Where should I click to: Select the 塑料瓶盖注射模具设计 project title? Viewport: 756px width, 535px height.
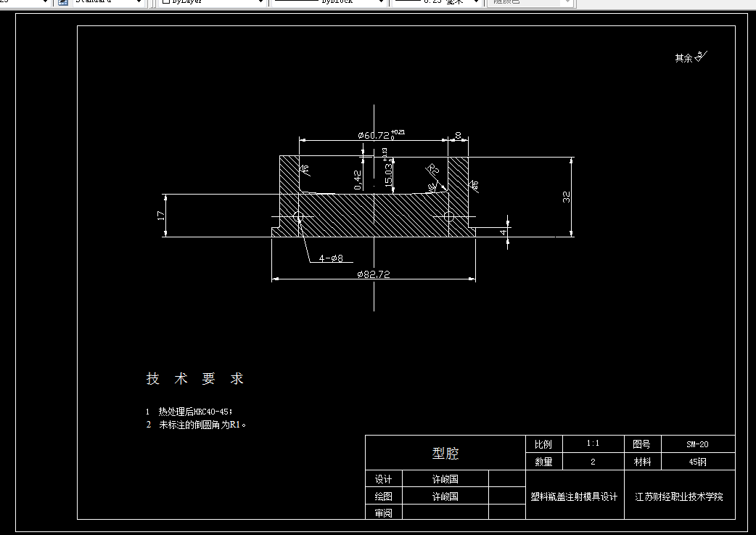point(574,497)
